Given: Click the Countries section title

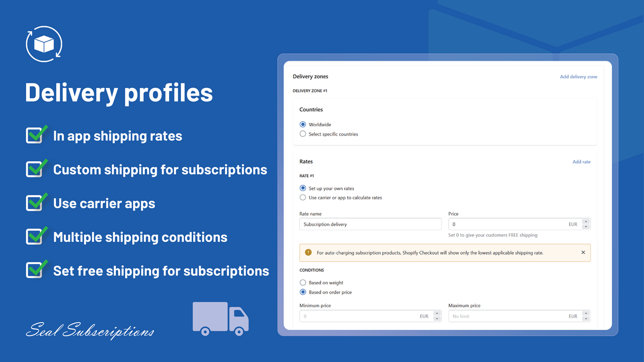Looking at the screenshot, I should coord(311,110).
